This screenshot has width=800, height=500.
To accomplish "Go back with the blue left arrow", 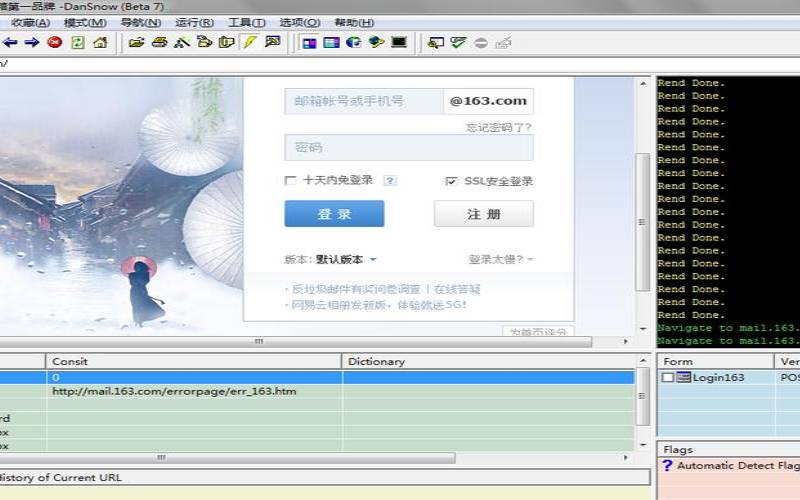I will coord(10,42).
